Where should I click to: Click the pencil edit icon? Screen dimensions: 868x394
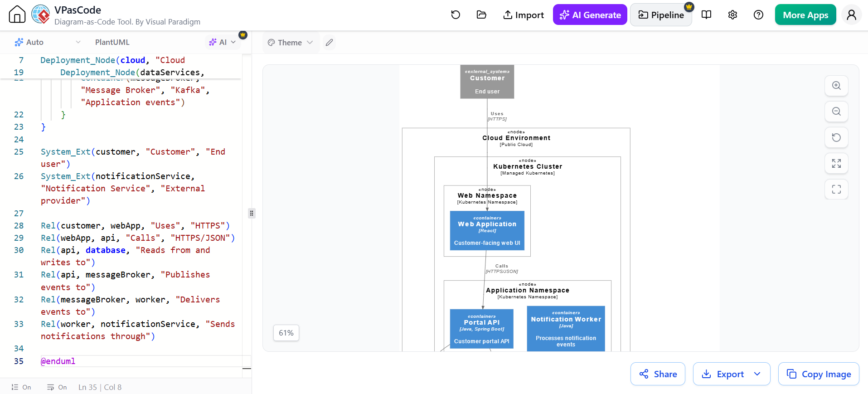[330, 43]
